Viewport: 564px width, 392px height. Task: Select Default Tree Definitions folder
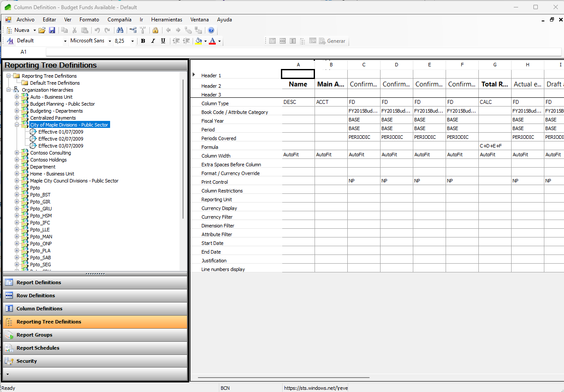coord(55,83)
